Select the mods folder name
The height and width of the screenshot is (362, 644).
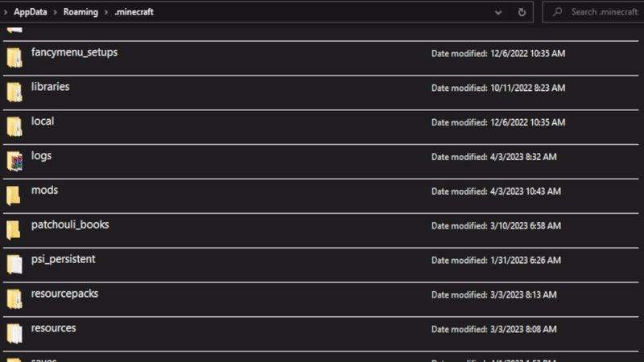pos(44,191)
